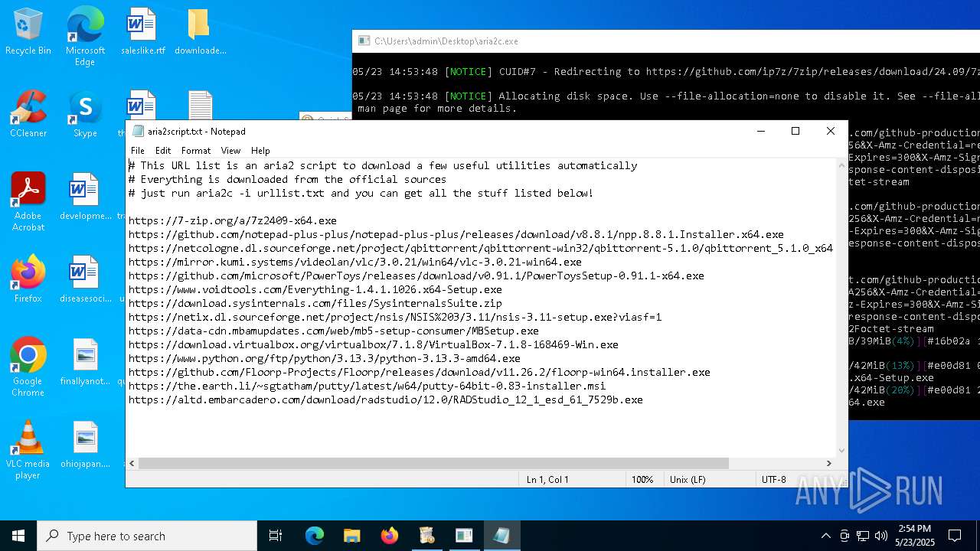Screen dimensions: 980x551
Task: Show hidden system tray icons
Action: [825, 536]
